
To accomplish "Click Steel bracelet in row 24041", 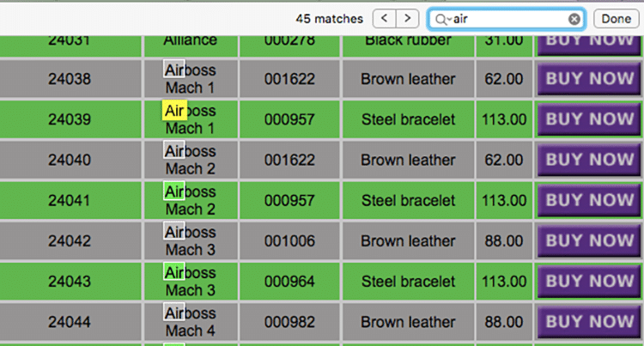I will click(x=408, y=200).
